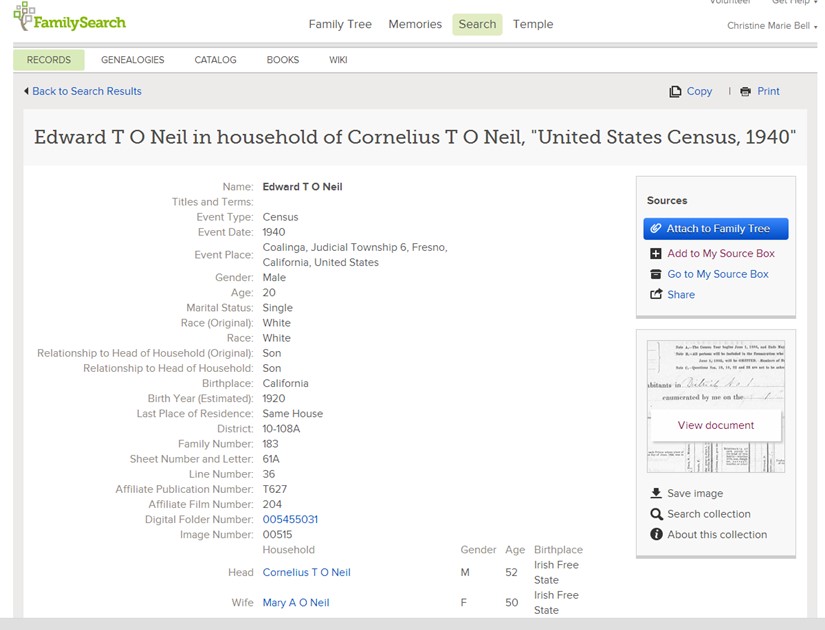The height and width of the screenshot is (630, 825).
Task: Open digital folder number 005455031
Action: (x=290, y=519)
